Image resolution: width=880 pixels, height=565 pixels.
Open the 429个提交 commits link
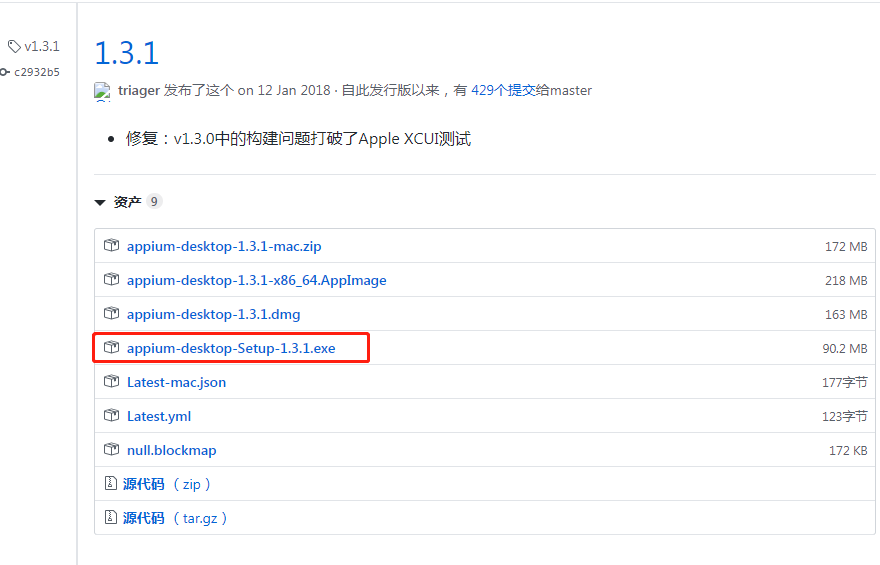[503, 90]
